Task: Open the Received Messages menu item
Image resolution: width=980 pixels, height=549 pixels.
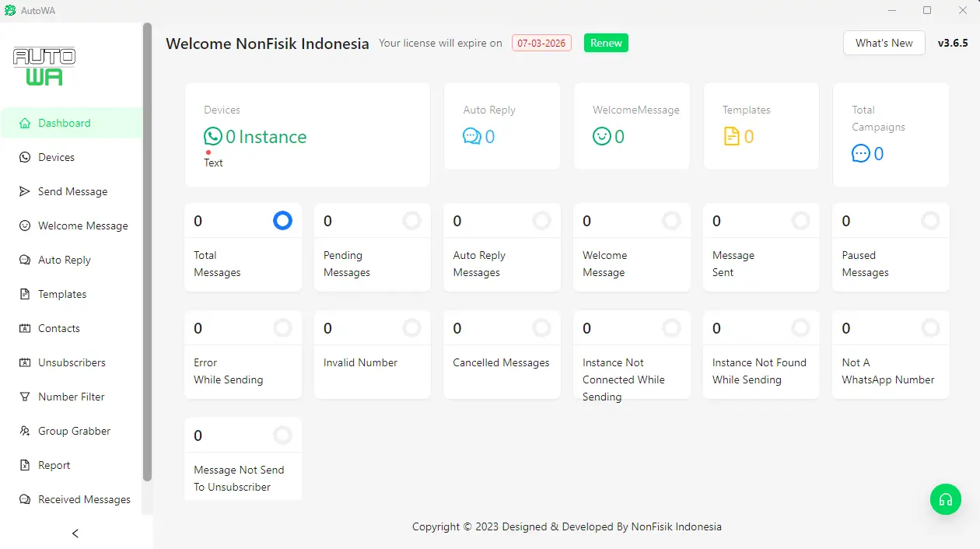Action: [x=84, y=499]
